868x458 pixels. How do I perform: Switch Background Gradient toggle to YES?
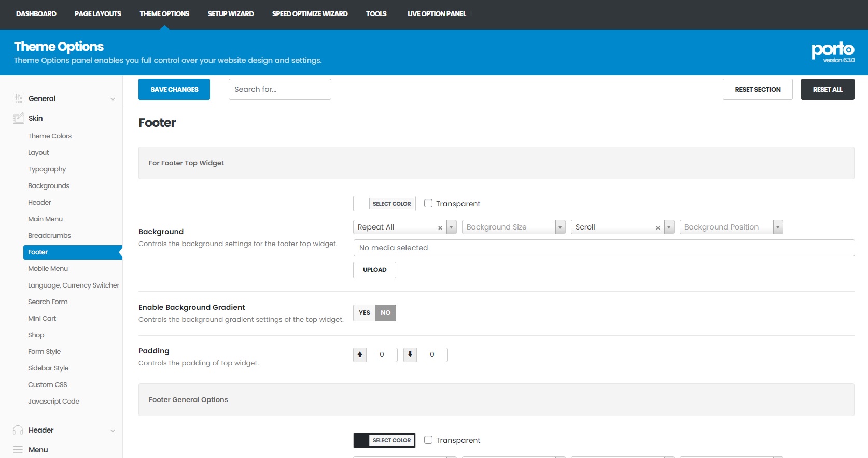[x=365, y=313]
